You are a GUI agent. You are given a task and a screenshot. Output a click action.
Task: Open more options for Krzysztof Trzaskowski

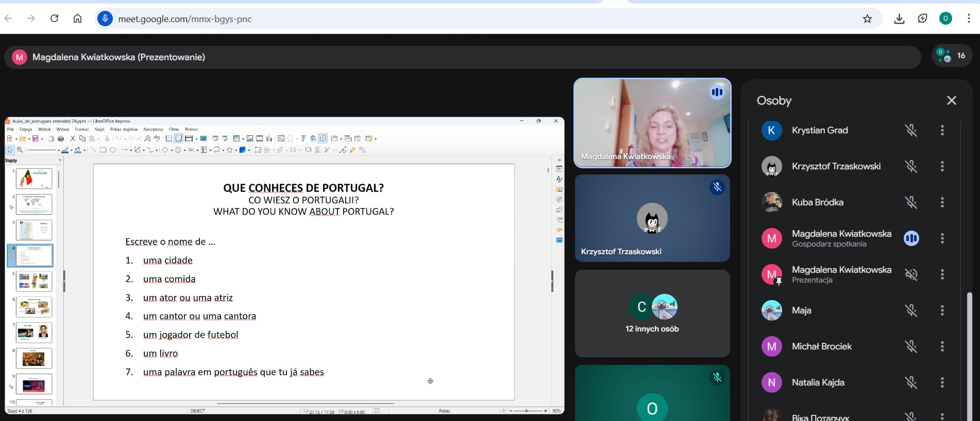(942, 166)
